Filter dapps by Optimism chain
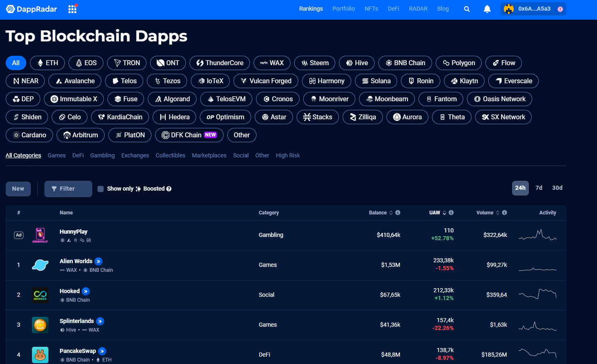This screenshot has width=597, height=364. pyautogui.click(x=225, y=117)
